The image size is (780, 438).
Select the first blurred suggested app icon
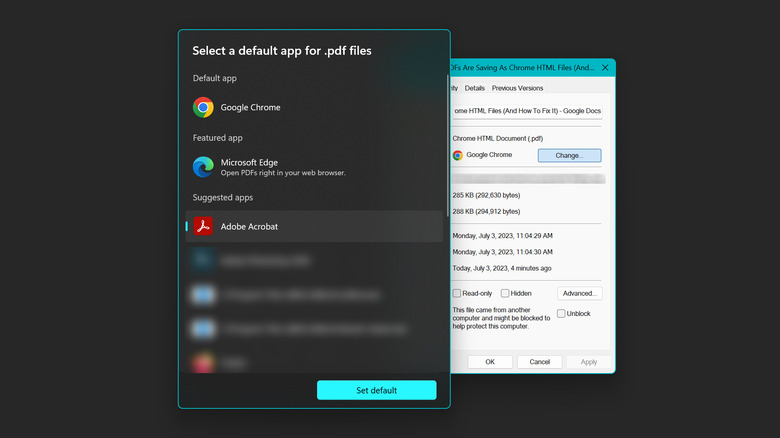click(203, 261)
